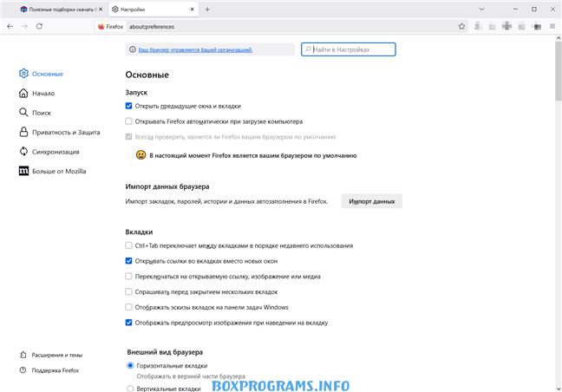Click the scrollbar up arrow
Image resolution: width=562 pixels, height=392 pixels.
coord(559,37)
